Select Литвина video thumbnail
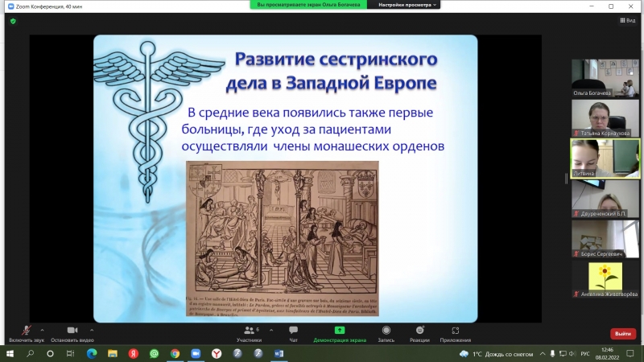Viewport: 644px width, 362px height. pyautogui.click(x=605, y=158)
